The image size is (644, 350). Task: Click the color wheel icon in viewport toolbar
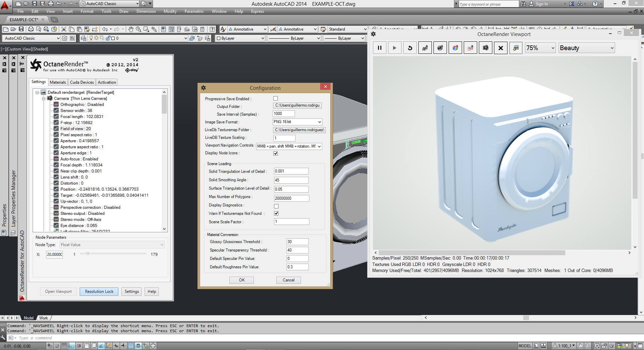click(x=455, y=48)
